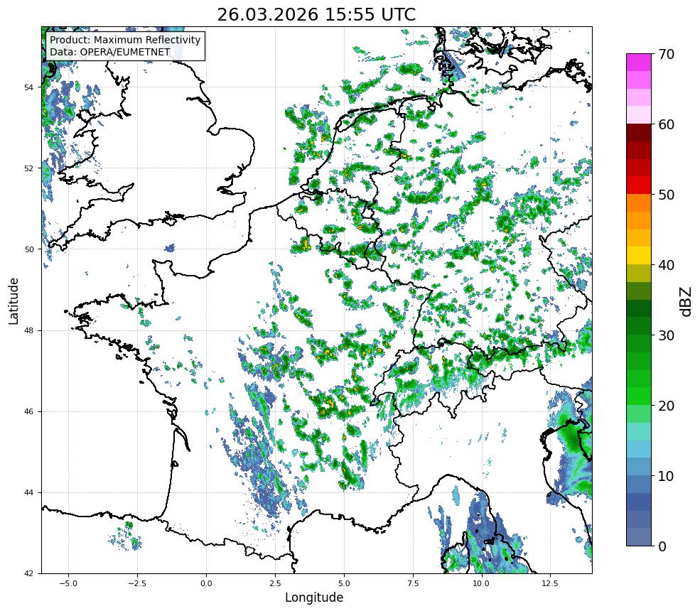Click the bright green colorbar segment above 20

(639, 396)
